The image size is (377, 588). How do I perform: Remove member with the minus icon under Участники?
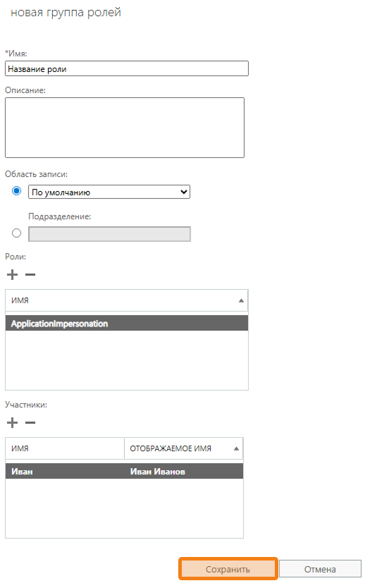click(x=30, y=423)
